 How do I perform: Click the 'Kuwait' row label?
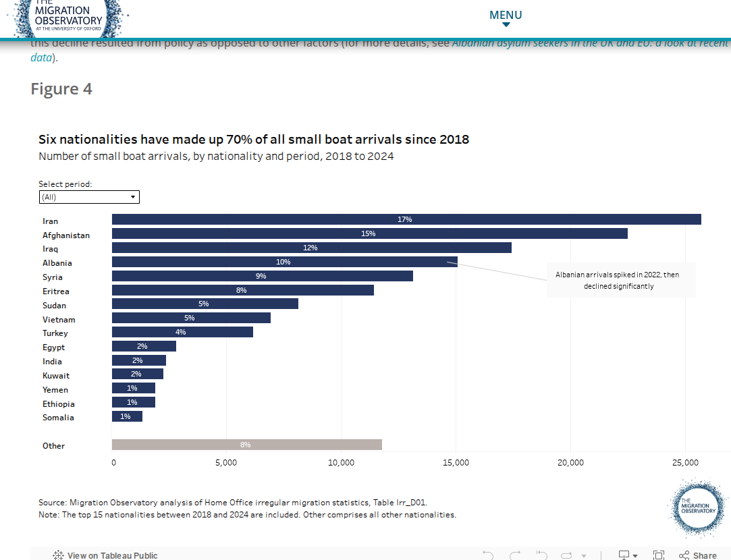click(56, 376)
